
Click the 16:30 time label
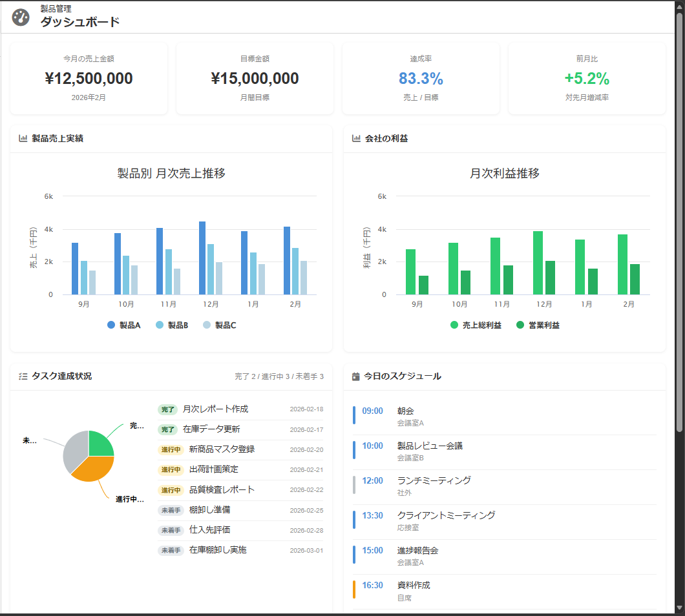coord(373,586)
